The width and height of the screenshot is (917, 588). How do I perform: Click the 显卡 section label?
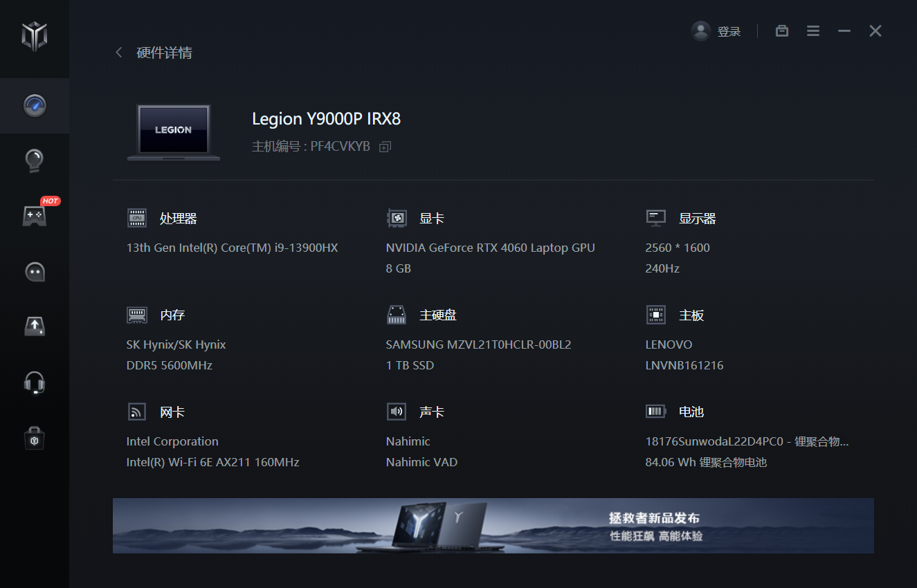432,219
